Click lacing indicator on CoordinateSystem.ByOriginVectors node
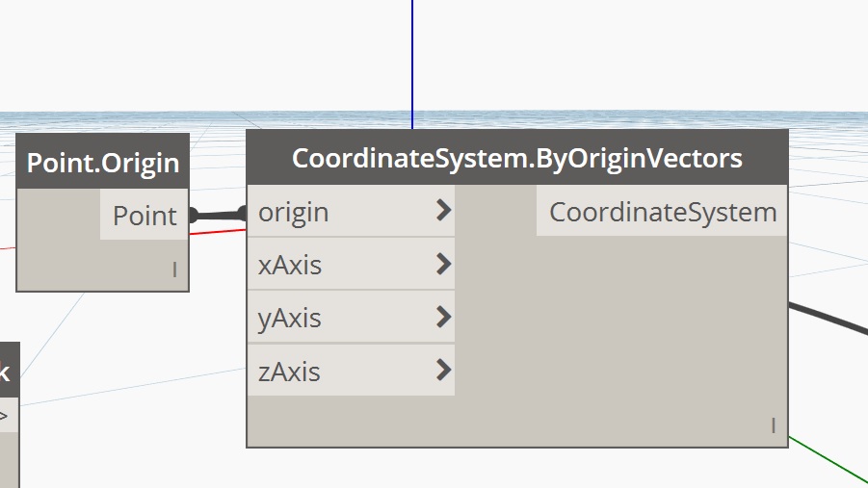This screenshot has width=868, height=488. (773, 425)
